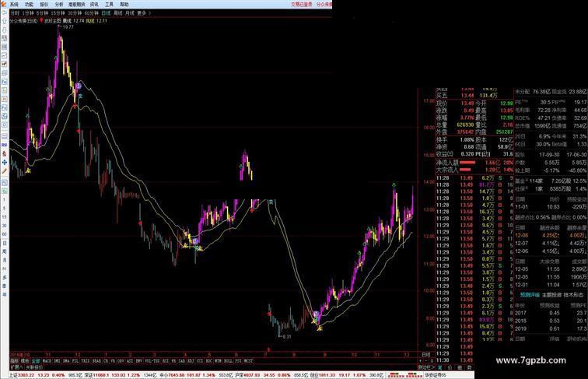Select the 日线 period tab
This screenshot has width=588, height=379.
tap(106, 12)
